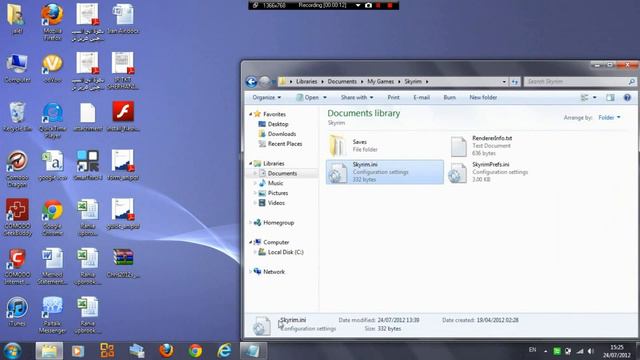Click the search magnifier icon in Explorer
Viewport: 640px width, 360px height.
(x=631, y=82)
